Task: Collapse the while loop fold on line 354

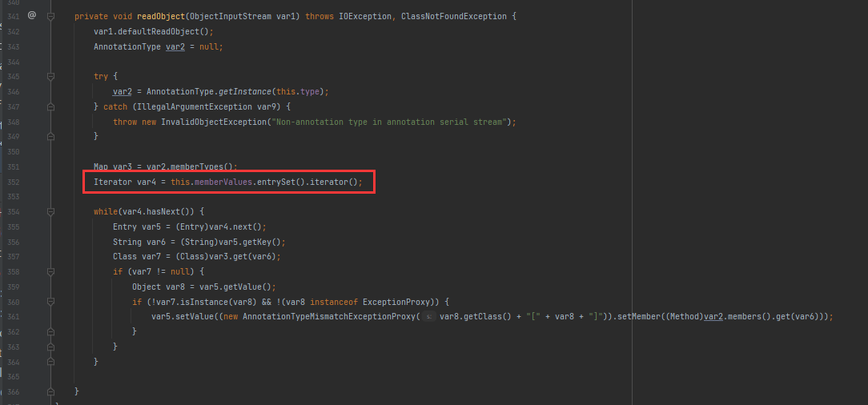Action: click(x=51, y=211)
